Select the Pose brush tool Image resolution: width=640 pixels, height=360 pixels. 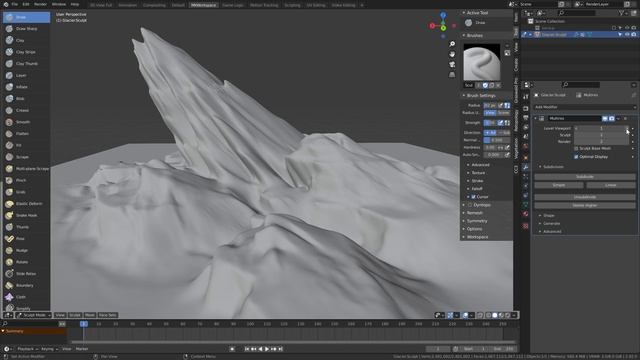coord(27,238)
